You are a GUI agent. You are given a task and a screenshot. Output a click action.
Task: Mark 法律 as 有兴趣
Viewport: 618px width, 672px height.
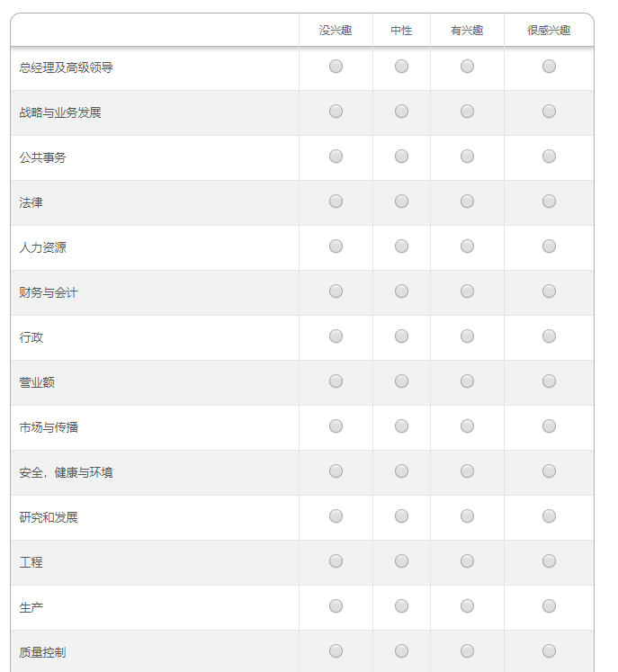point(467,202)
